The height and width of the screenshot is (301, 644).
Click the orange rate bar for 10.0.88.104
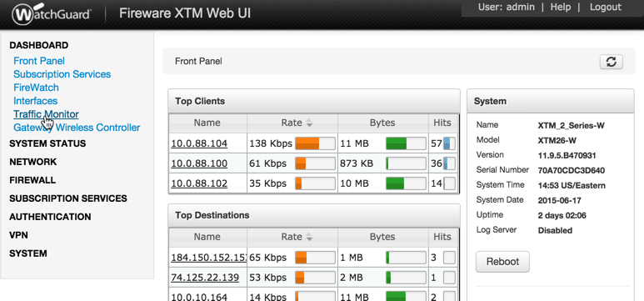click(x=315, y=143)
